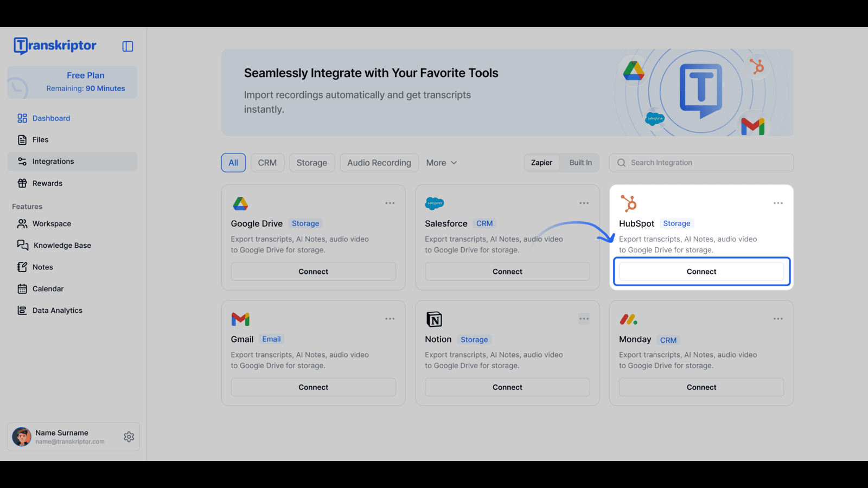Screen dimensions: 868x488
Task: Click the Search Integration field
Action: 701,162
